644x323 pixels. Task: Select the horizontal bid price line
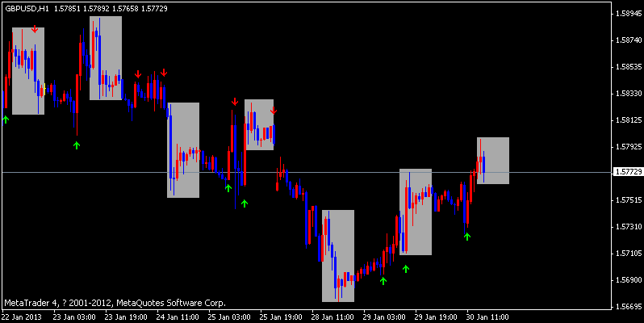[307, 172]
